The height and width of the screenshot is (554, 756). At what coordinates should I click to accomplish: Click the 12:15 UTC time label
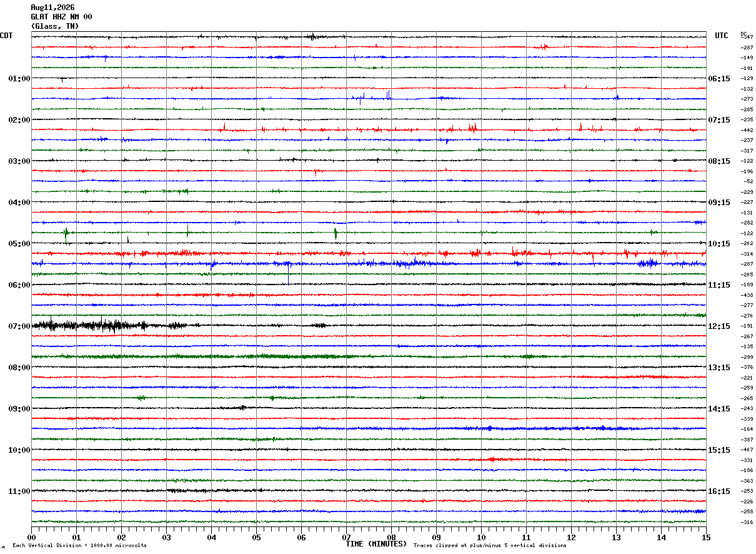(x=719, y=326)
